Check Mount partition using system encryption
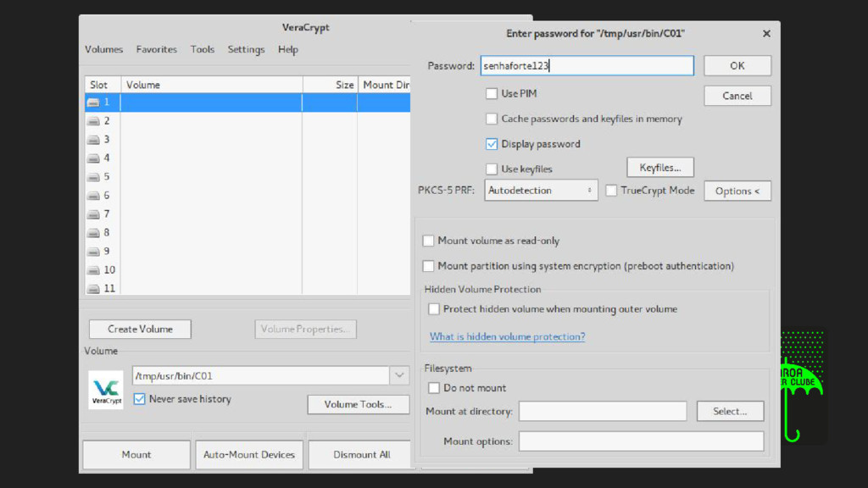Image resolution: width=868 pixels, height=488 pixels. coord(428,266)
